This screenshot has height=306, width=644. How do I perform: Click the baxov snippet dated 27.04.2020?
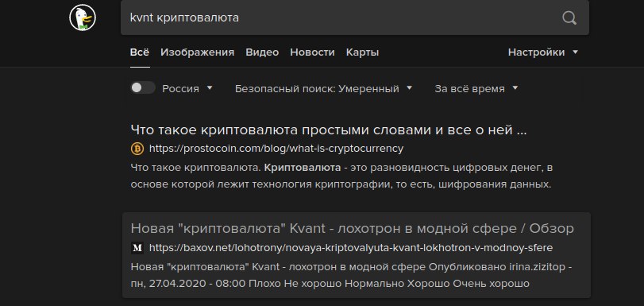(352, 275)
